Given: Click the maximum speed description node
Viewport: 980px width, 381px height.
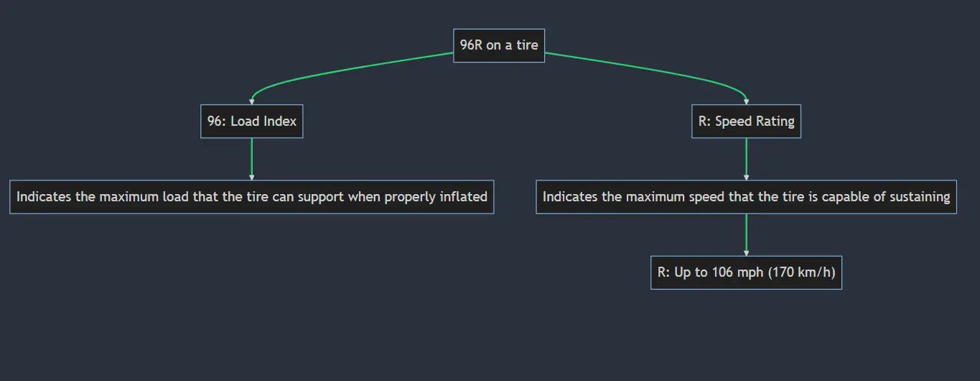Looking at the screenshot, I should point(746,197).
